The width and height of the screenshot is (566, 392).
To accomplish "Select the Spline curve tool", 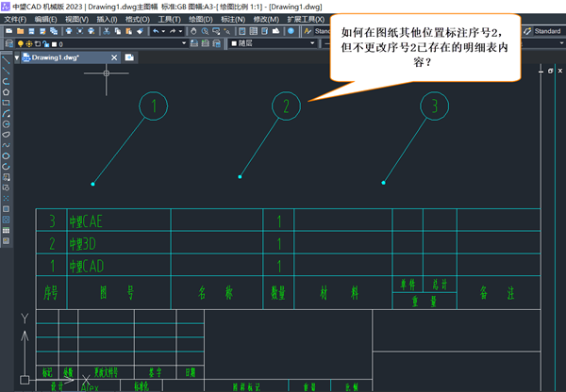I will (7, 145).
